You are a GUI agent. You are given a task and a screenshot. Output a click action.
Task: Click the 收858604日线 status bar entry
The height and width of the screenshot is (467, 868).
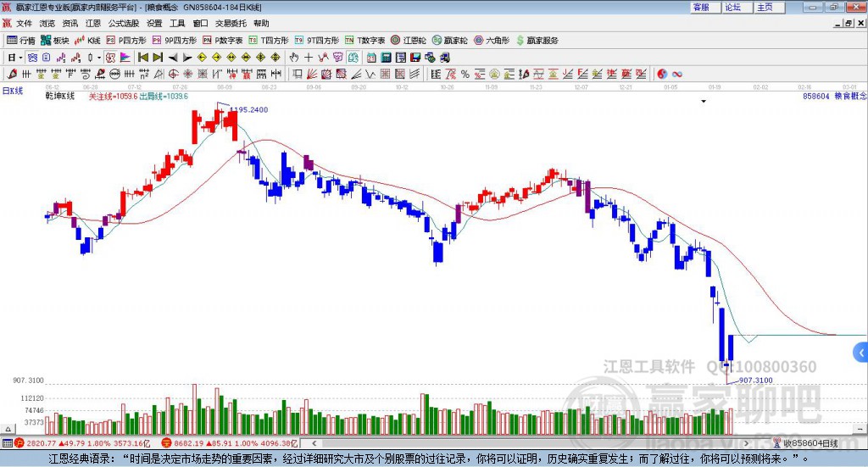(805, 443)
